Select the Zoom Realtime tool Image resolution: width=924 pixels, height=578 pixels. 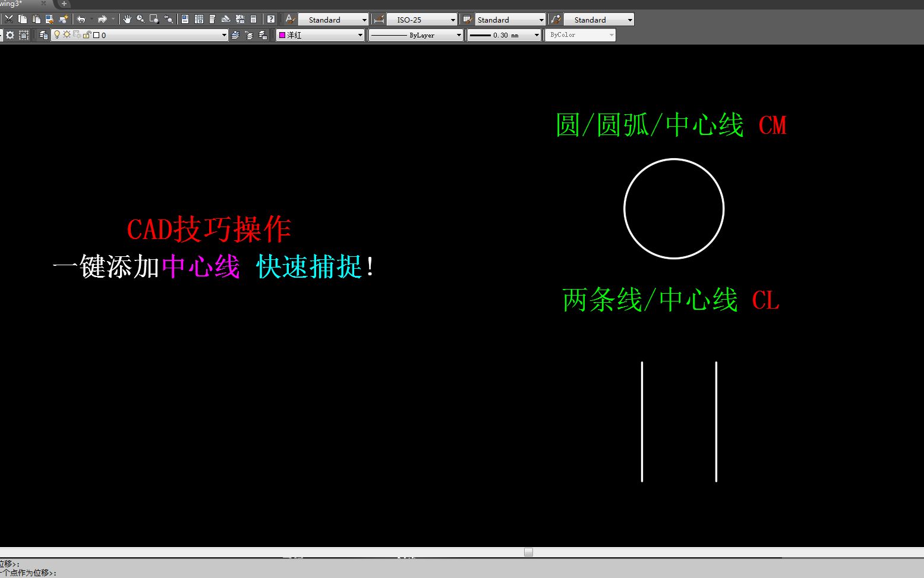point(140,19)
